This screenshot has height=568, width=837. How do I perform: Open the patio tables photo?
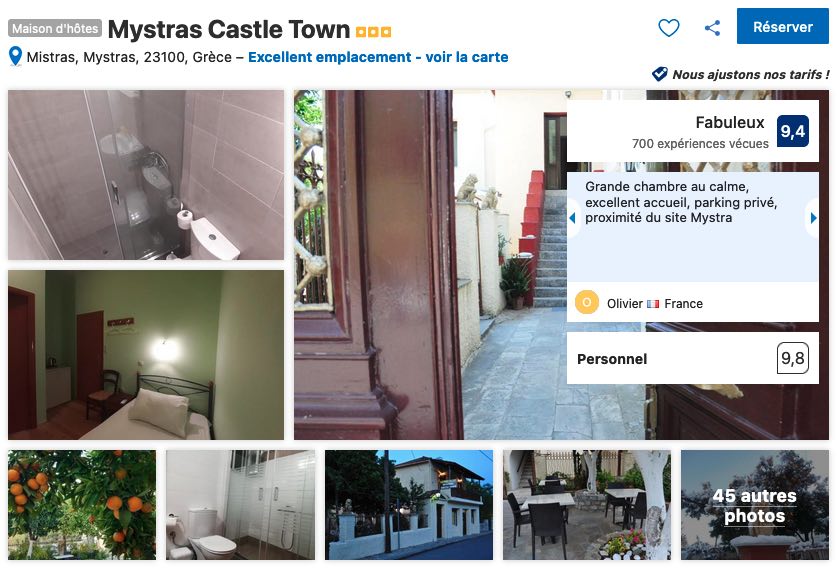click(x=587, y=505)
